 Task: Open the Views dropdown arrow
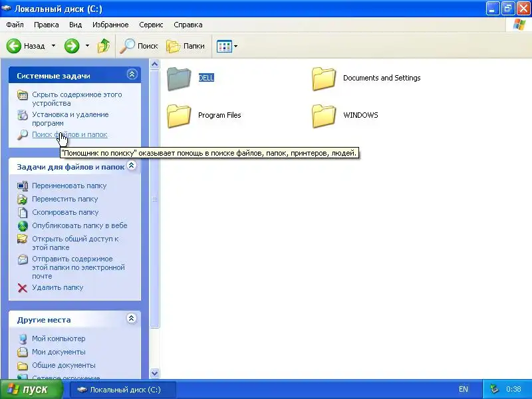pyautogui.click(x=236, y=46)
